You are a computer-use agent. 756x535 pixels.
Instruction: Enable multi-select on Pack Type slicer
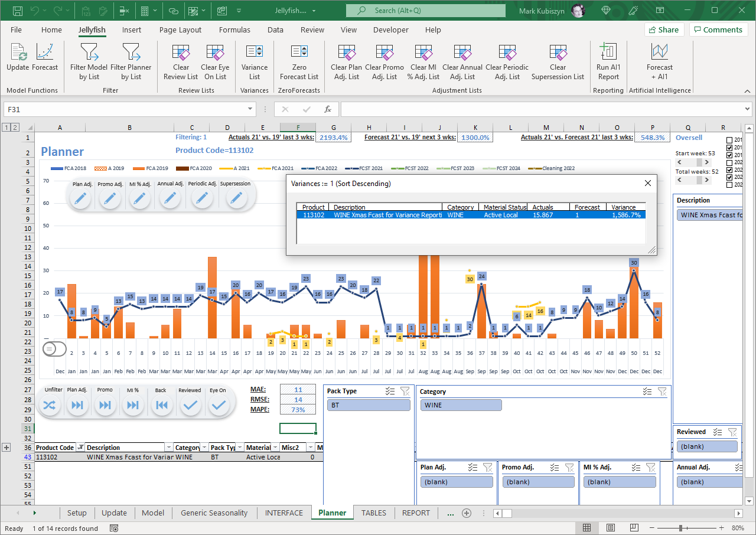(x=389, y=391)
